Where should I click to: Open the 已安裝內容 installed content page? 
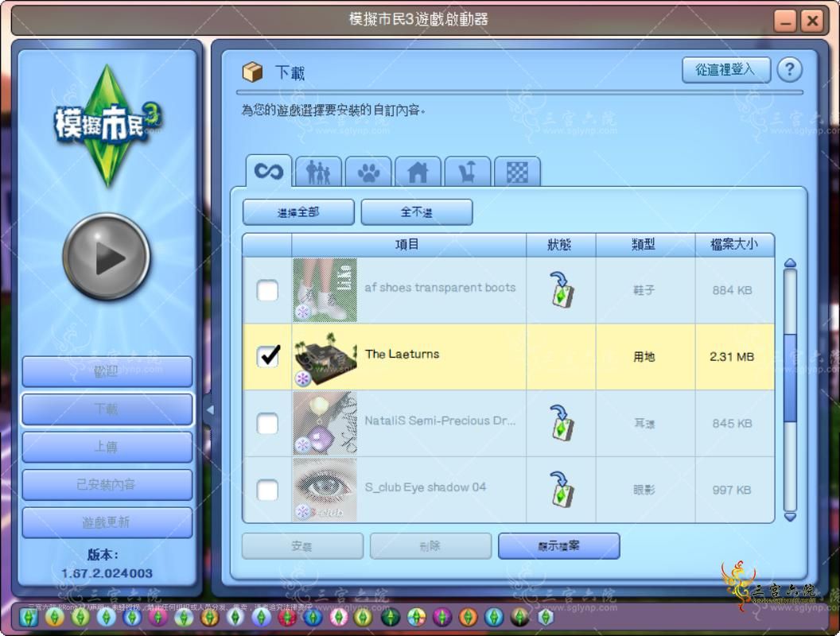point(107,485)
